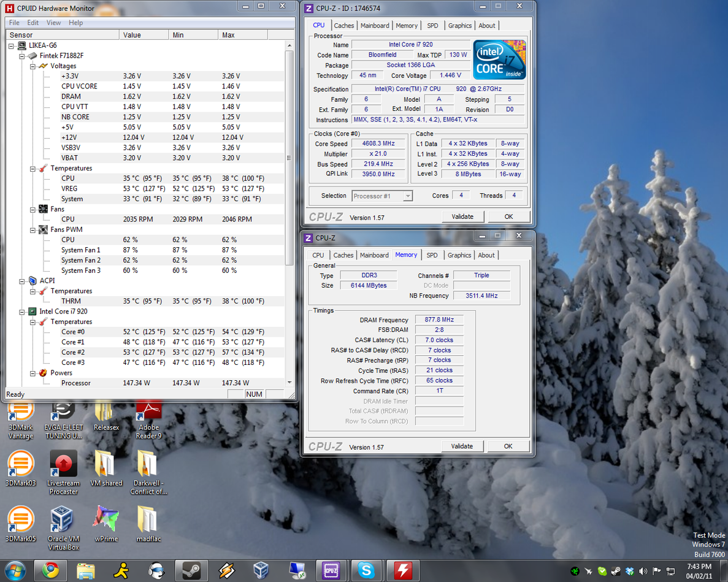Switch to SPD tab in top CPU-Z window
The image size is (728, 582).
click(x=432, y=26)
